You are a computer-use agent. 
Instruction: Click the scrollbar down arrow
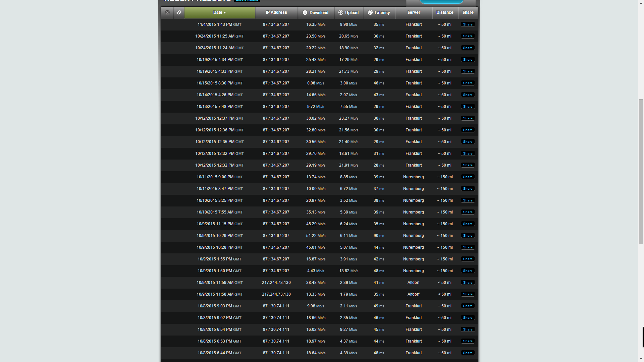641,359
